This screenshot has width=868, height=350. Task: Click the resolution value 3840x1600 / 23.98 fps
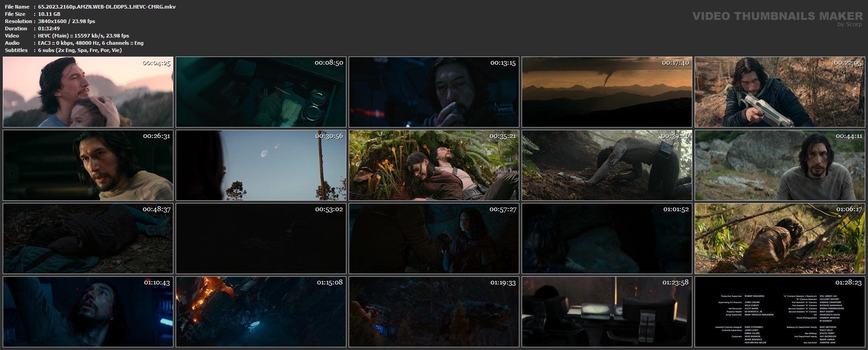point(67,21)
